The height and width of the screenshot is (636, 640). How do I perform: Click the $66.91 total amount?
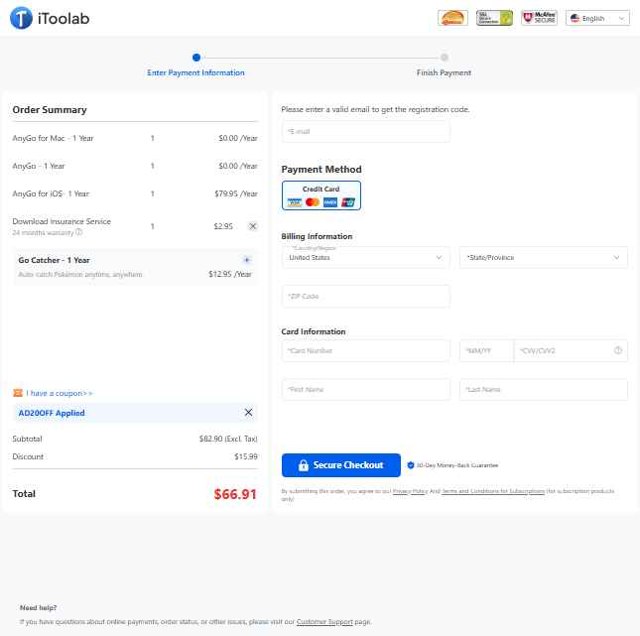(x=235, y=494)
